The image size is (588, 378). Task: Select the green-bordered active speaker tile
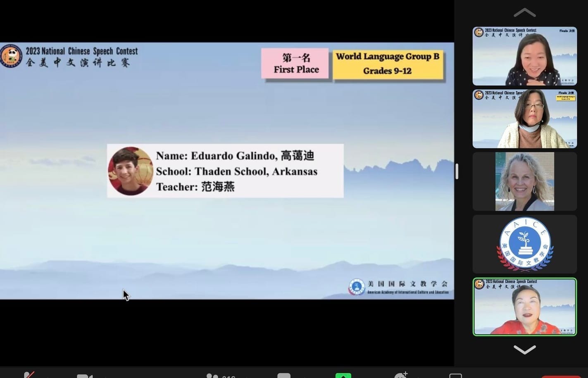pos(524,307)
